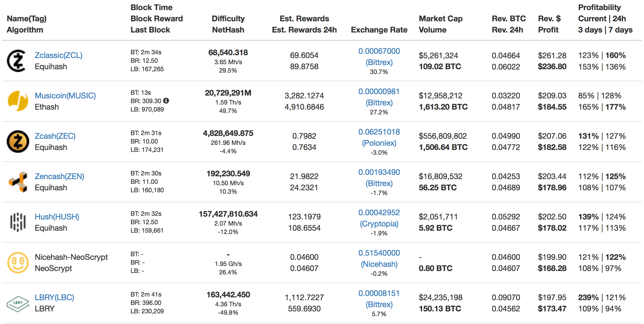644x324 pixels.
Task: Click Nicehash revenue value $199.90
Action: (552, 258)
